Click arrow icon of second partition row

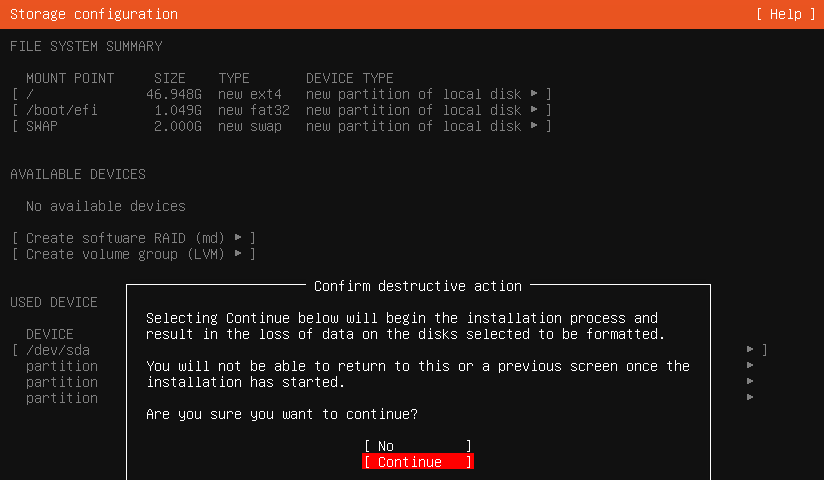[x=750, y=381]
